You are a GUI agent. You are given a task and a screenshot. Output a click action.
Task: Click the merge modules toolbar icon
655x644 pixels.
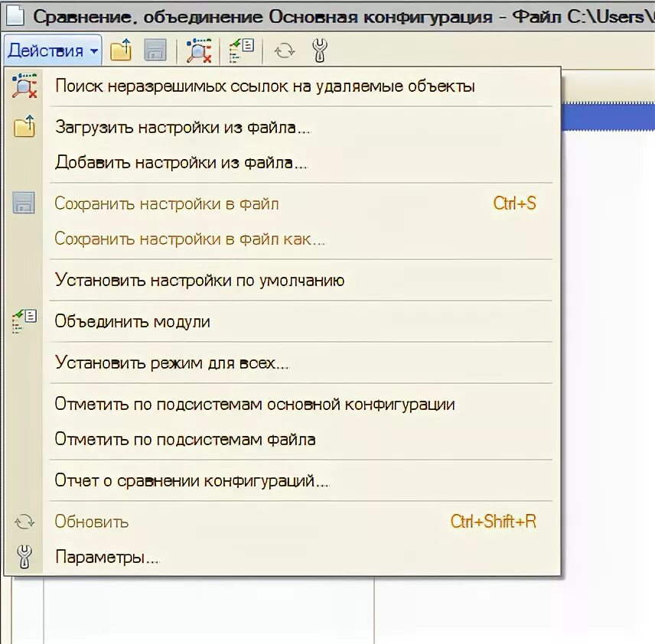(x=242, y=50)
